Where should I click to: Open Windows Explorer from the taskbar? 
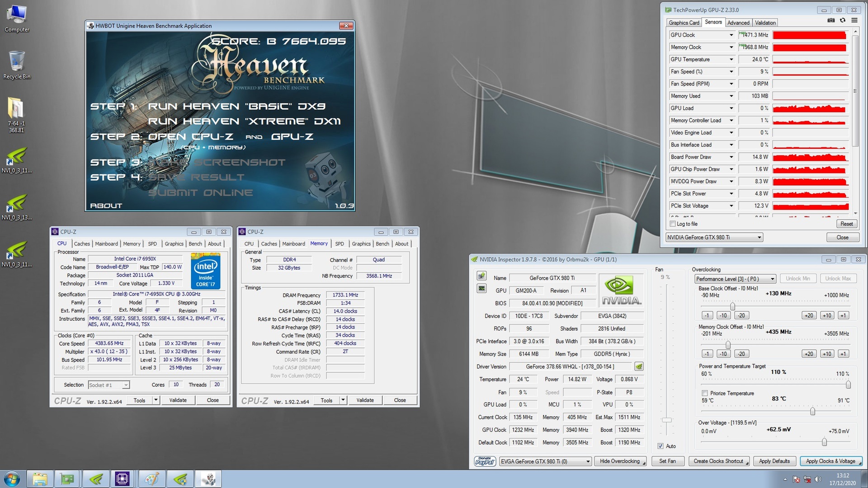(x=40, y=479)
